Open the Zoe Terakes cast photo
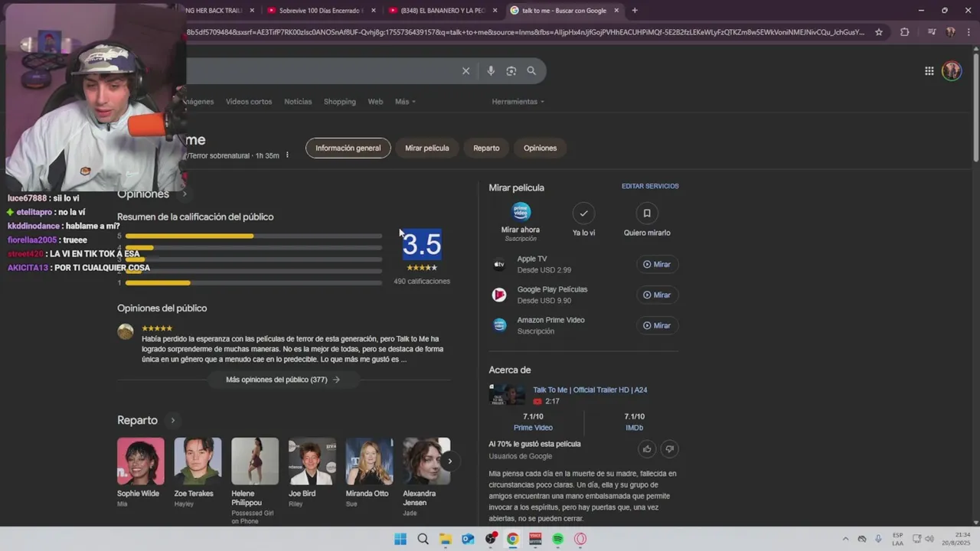This screenshot has width=980, height=551. coord(198,461)
